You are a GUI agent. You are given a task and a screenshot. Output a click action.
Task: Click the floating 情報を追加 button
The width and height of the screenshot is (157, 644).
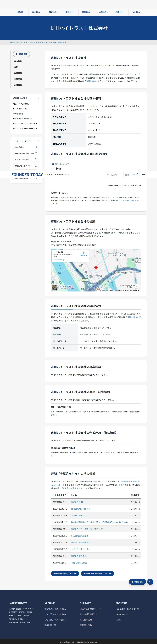point(137,582)
